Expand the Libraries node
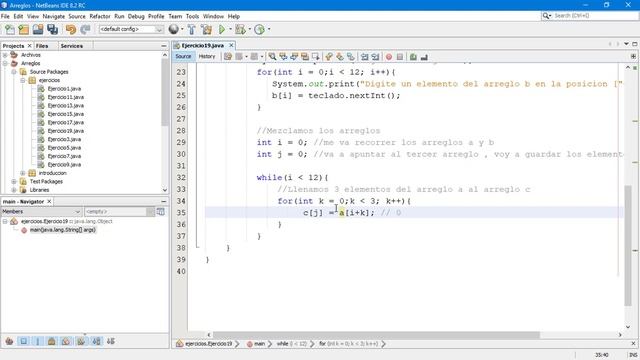 (x=14, y=190)
